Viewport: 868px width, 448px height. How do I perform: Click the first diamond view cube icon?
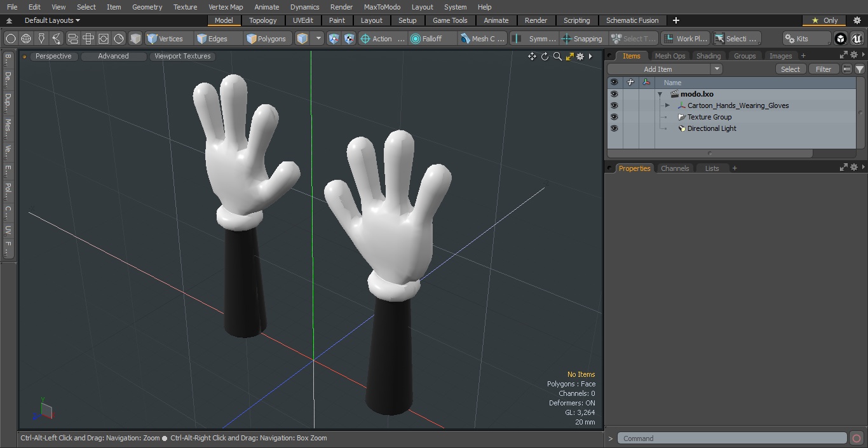(x=334, y=39)
